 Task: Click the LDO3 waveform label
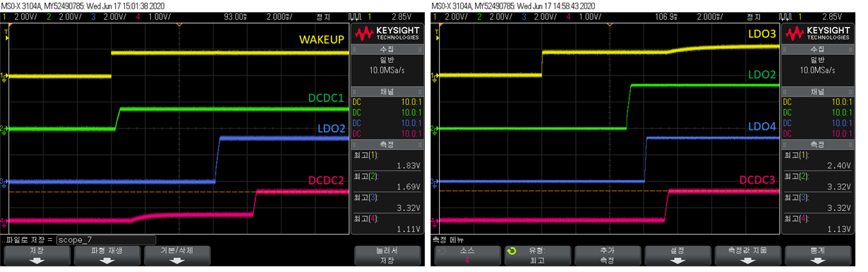tap(761, 34)
